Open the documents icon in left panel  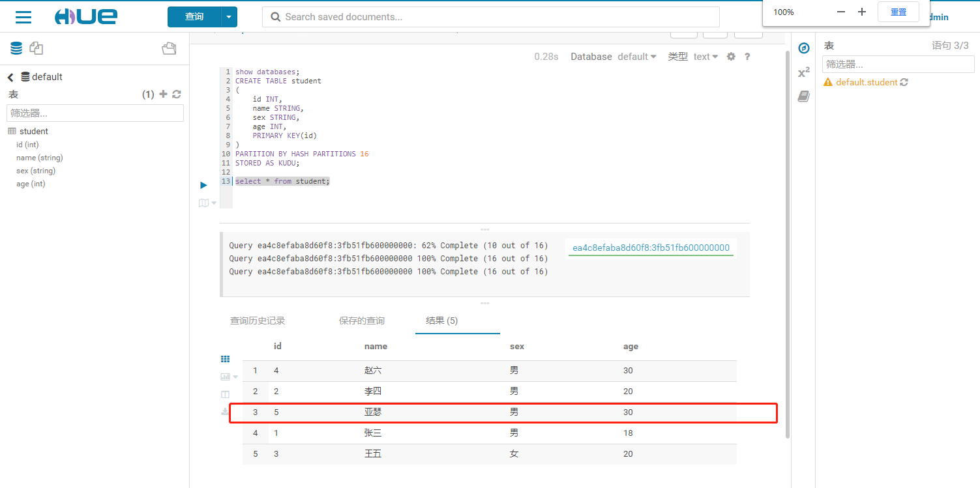[37, 48]
